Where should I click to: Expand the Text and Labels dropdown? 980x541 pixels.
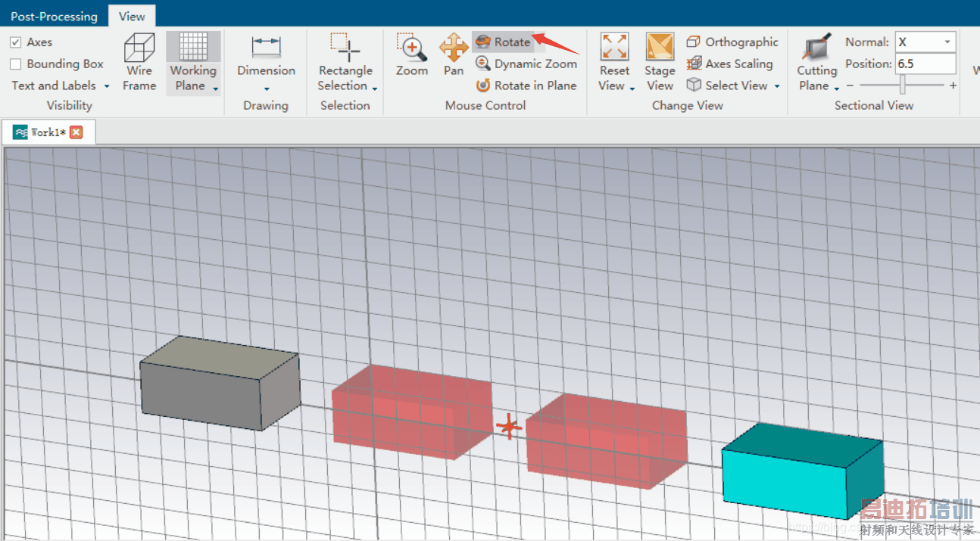[x=107, y=86]
